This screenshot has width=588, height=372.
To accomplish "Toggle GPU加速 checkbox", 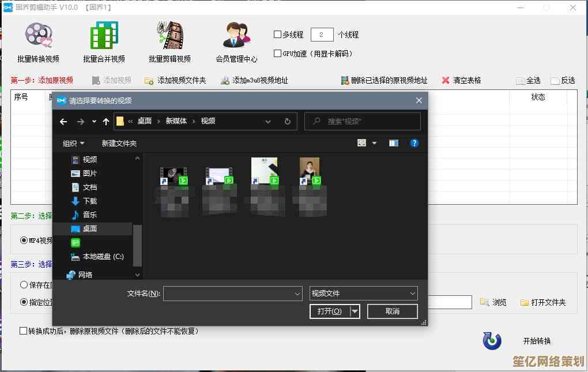I will pos(277,53).
